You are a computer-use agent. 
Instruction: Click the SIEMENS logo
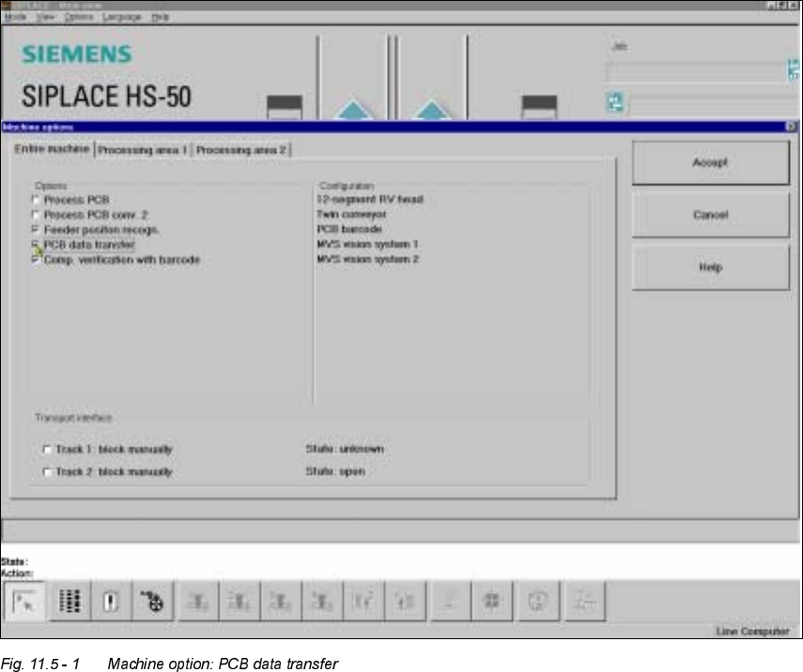[77, 54]
